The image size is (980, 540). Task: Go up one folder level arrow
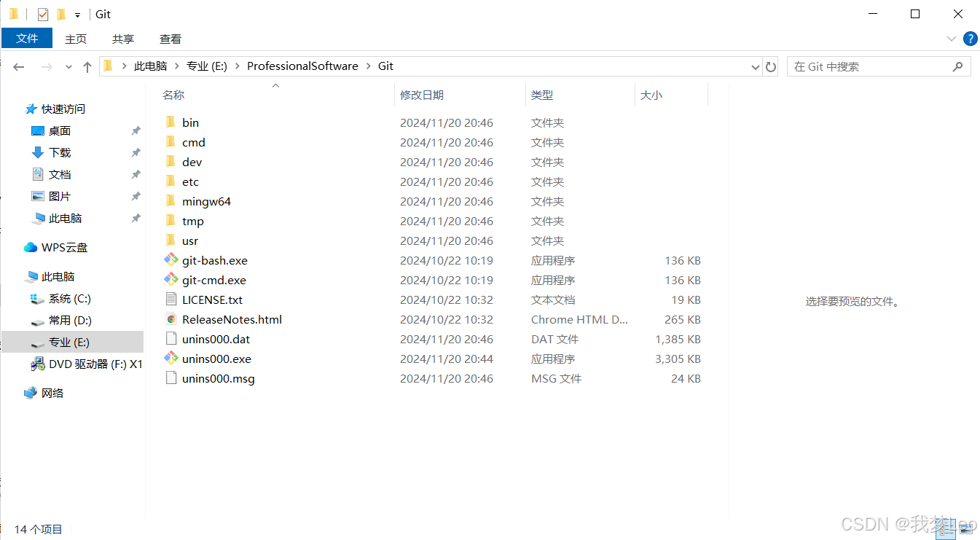click(87, 66)
